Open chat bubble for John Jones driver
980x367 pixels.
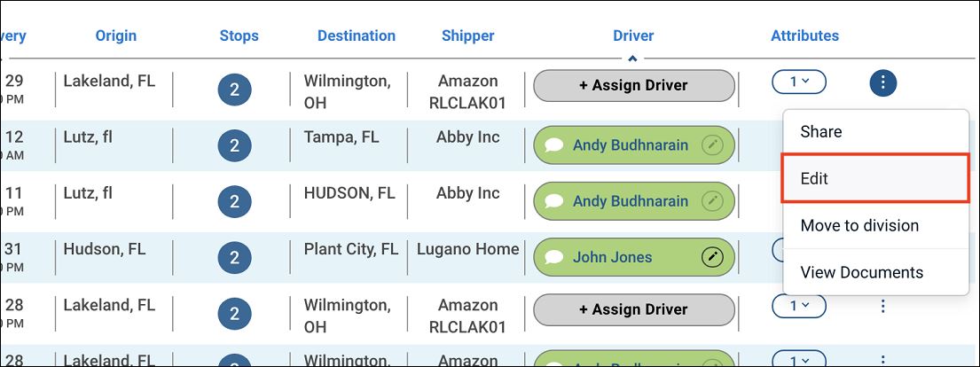553,258
